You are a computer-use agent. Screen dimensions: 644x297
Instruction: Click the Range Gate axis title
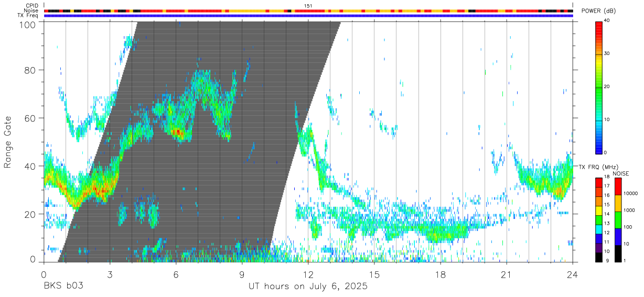pos(8,142)
